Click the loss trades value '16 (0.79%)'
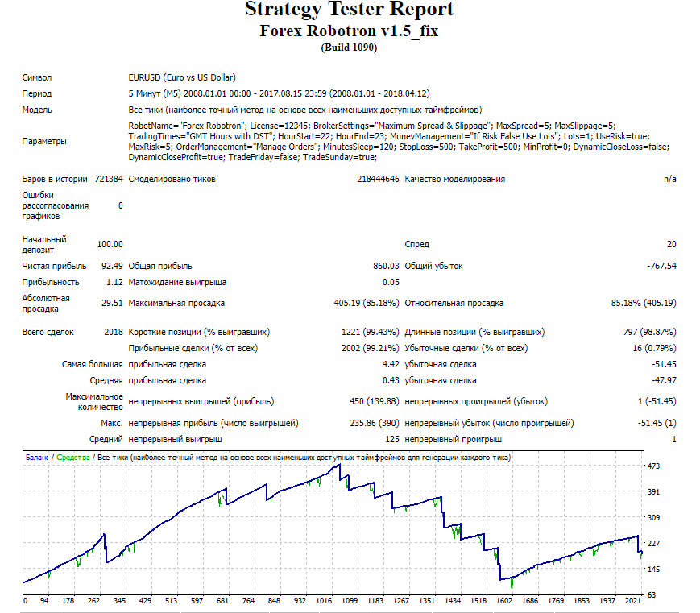This screenshot has width=700, height=613. tap(654, 348)
